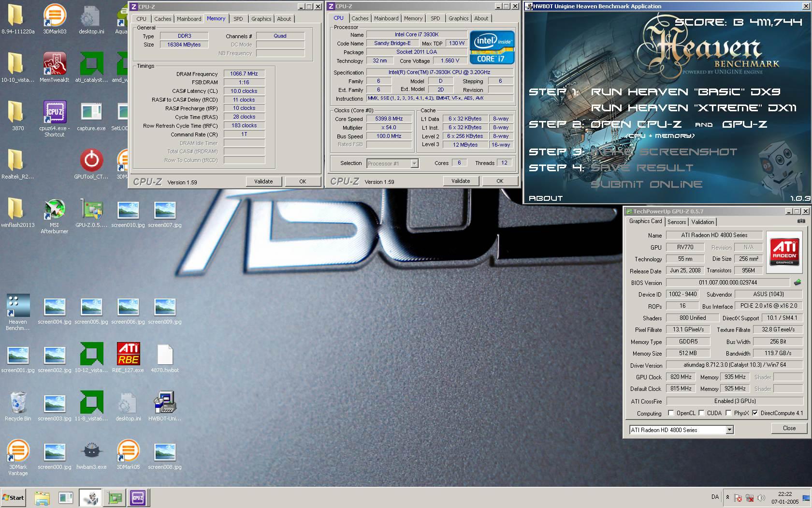Click Validate in the CPU tab window
Screen dimensions: 812x508
click(x=461, y=181)
